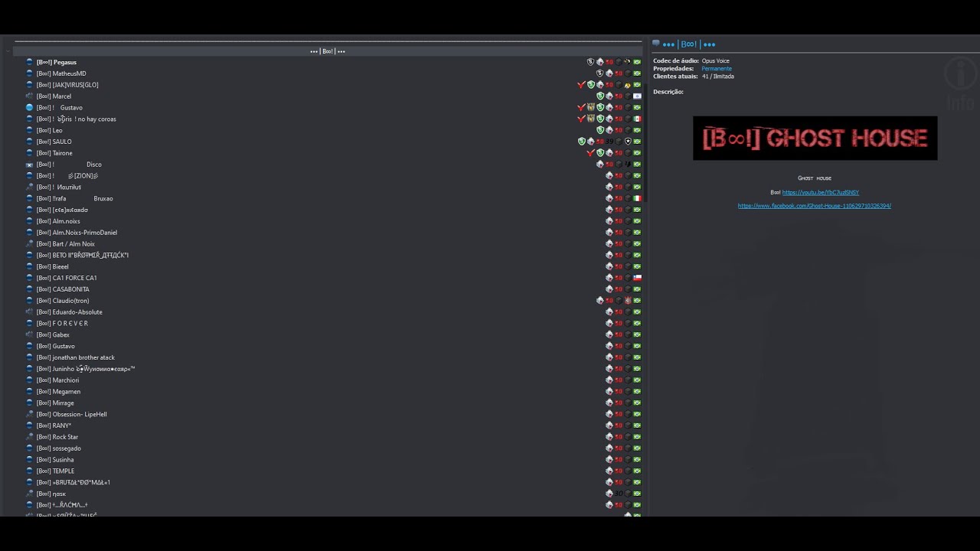The image size is (980, 551).
Task: Click the talking indicator beside Gustavo (exclamation)
Action: (x=30, y=108)
